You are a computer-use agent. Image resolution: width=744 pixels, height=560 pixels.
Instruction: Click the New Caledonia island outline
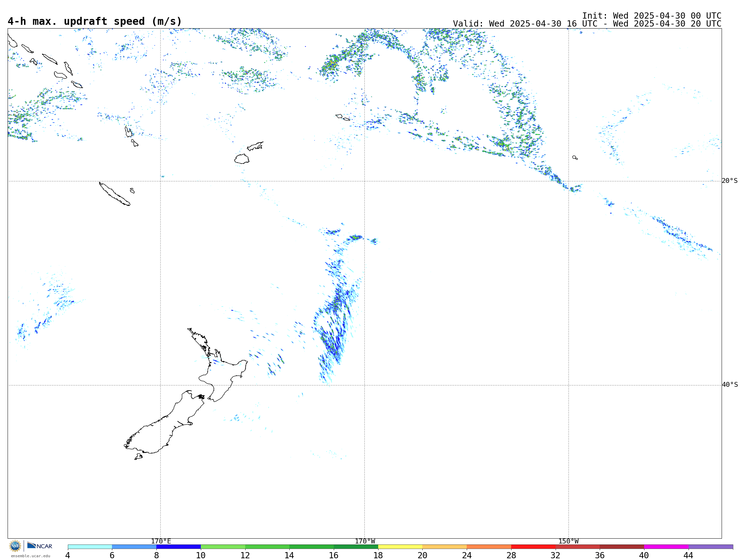pyautogui.click(x=114, y=194)
